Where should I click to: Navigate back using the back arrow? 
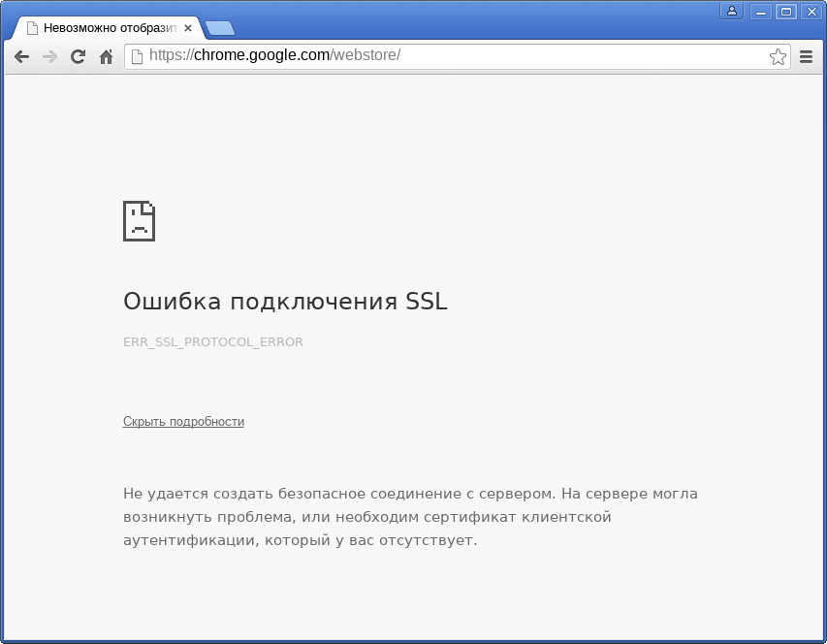tap(21, 56)
